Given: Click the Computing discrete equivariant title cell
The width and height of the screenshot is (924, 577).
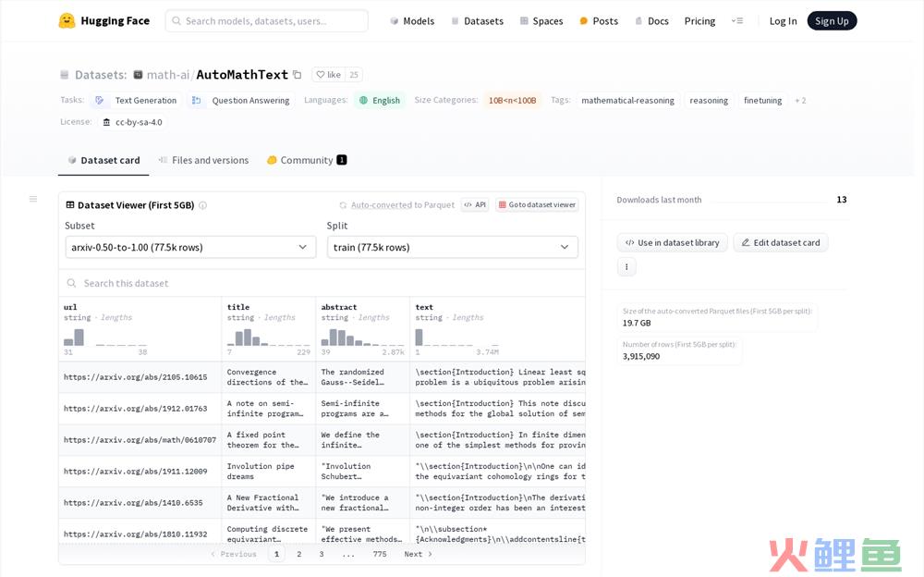Looking at the screenshot, I should pyautogui.click(x=269, y=534).
